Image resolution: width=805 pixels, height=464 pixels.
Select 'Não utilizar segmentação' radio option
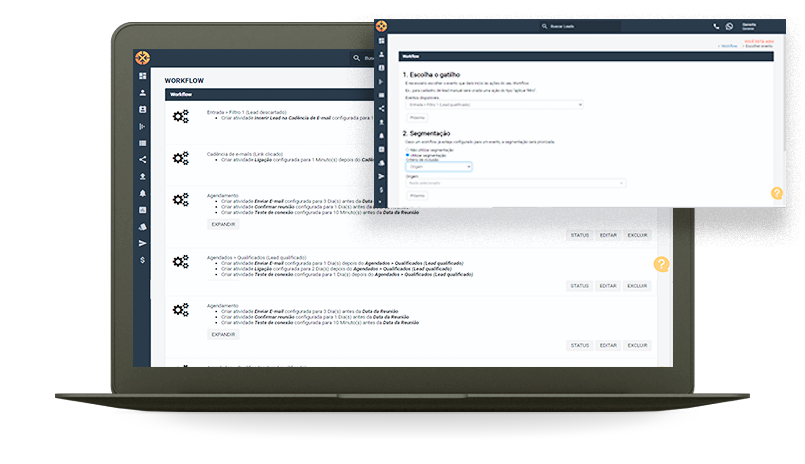[405, 150]
